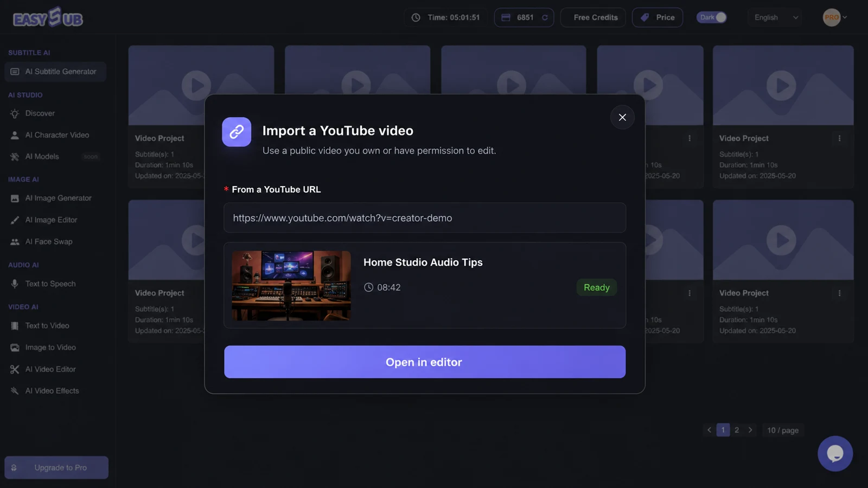Click the Text to Speech microphone icon
Viewport: 868px width, 488px height.
pyautogui.click(x=15, y=284)
